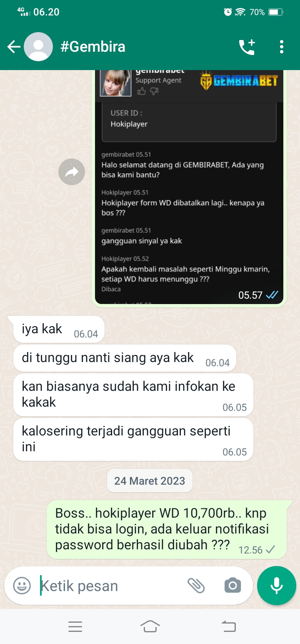Tap the 24 Maret 2023 date chip
This screenshot has width=300, height=644.
(150, 480)
